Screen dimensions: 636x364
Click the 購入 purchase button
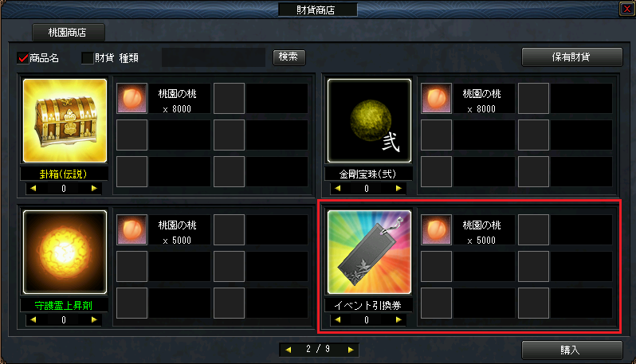[572, 350]
